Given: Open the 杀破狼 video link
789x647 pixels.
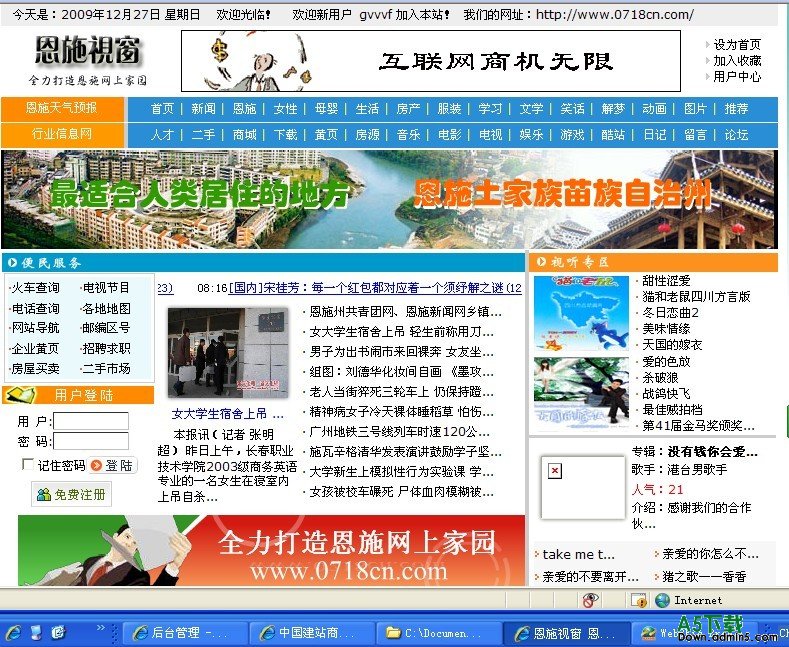Looking at the screenshot, I should [660, 377].
